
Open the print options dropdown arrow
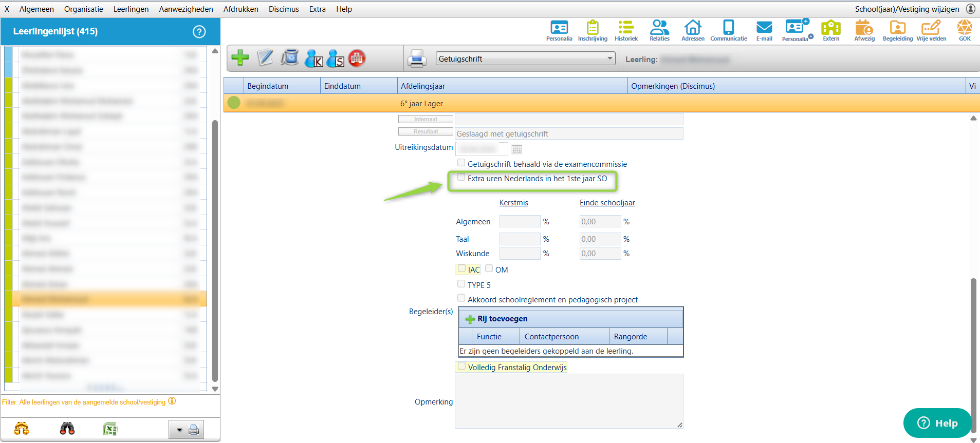(x=179, y=430)
